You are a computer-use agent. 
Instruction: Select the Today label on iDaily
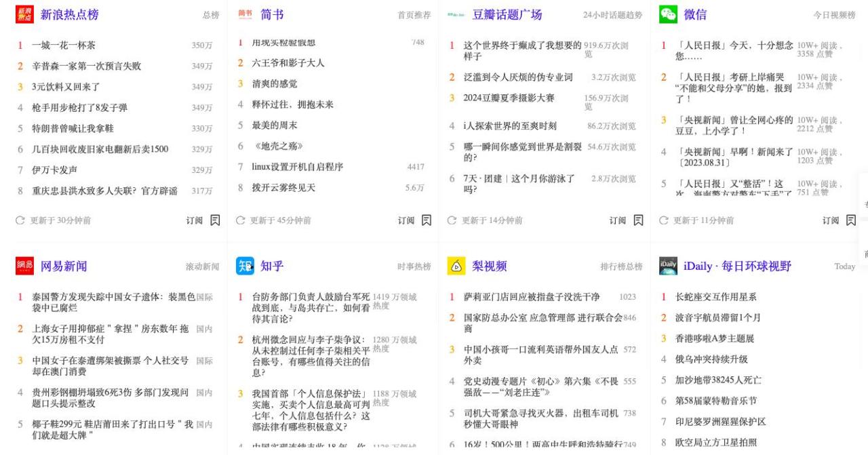click(x=845, y=266)
